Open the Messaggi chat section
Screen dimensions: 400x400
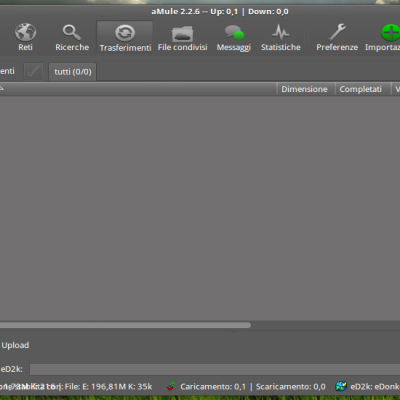point(234,37)
